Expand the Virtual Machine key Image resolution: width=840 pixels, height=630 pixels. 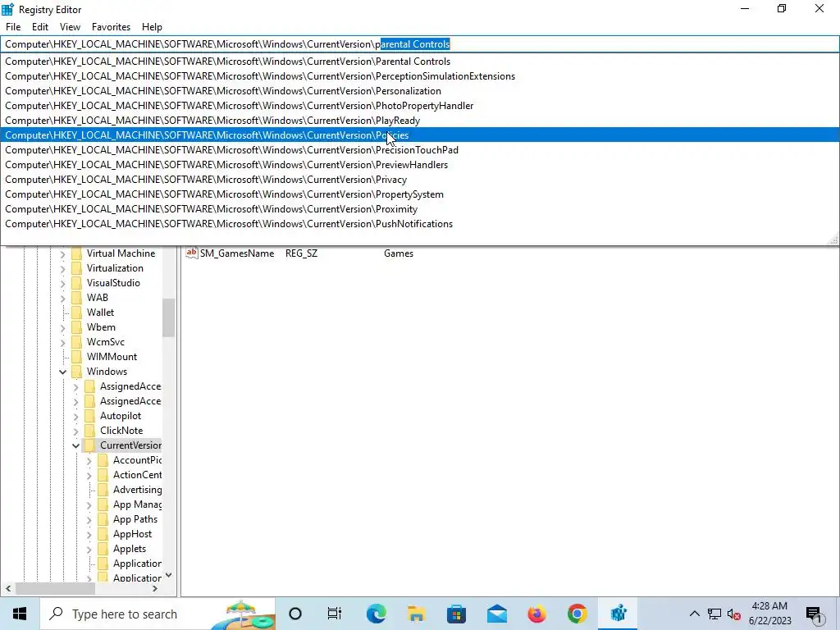point(62,254)
